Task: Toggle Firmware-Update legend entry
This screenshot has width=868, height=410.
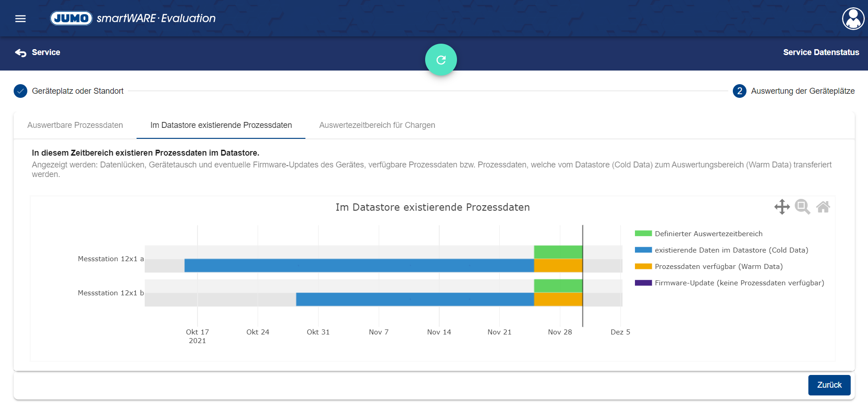Action: pos(739,283)
